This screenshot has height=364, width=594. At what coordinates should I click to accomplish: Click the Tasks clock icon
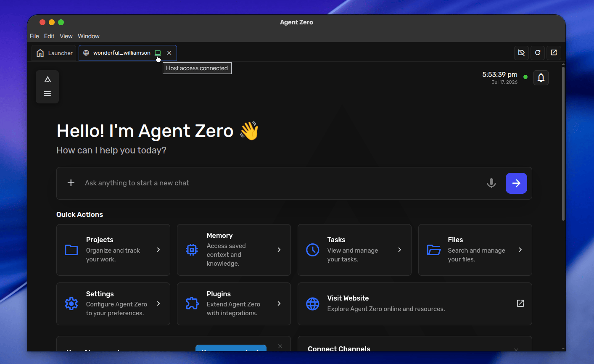pos(313,250)
